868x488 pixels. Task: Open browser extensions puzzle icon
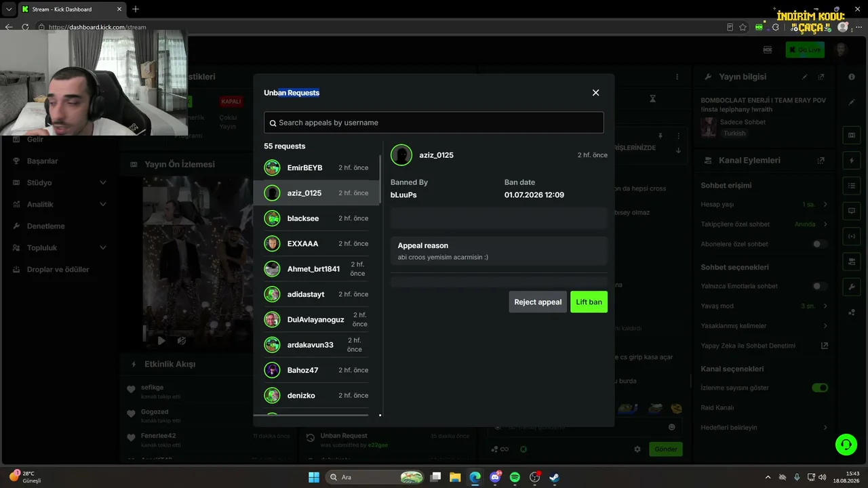tap(776, 27)
